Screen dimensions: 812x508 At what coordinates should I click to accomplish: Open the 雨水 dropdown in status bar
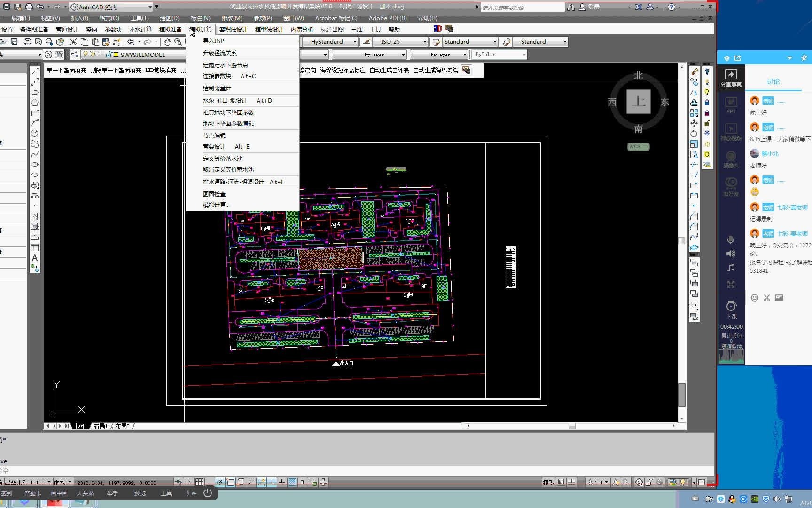[x=62, y=482]
